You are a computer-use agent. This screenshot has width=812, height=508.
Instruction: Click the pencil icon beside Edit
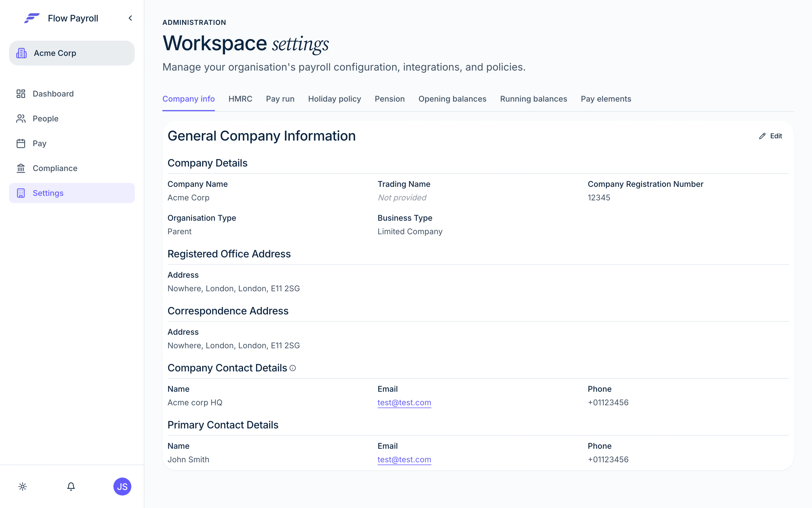pos(762,136)
